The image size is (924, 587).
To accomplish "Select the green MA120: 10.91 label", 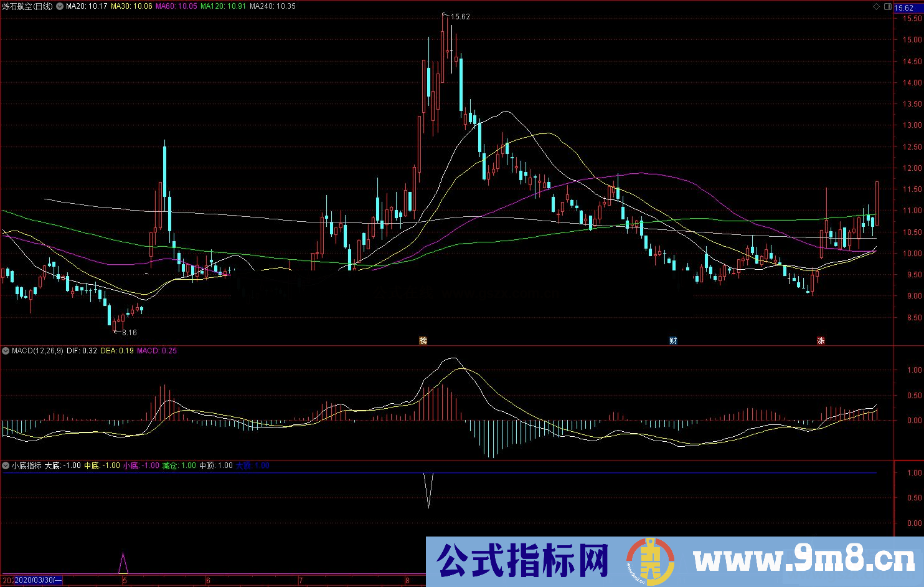I will coord(223,6).
